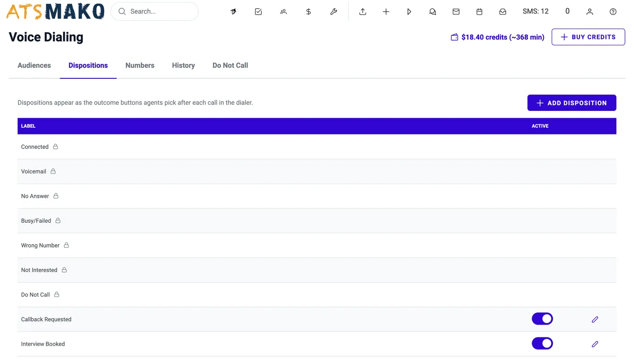Open the wrench tools icon
The image size is (634, 364).
pos(334,12)
